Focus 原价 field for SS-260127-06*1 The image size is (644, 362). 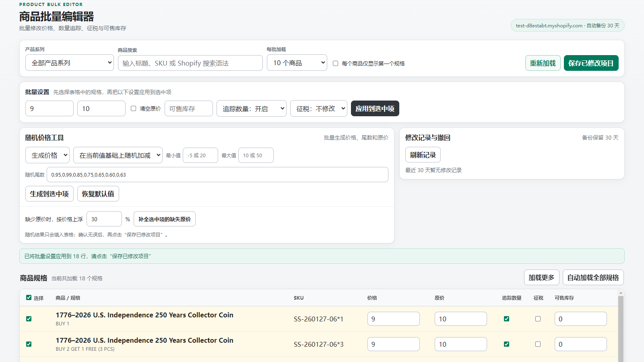[461, 319]
